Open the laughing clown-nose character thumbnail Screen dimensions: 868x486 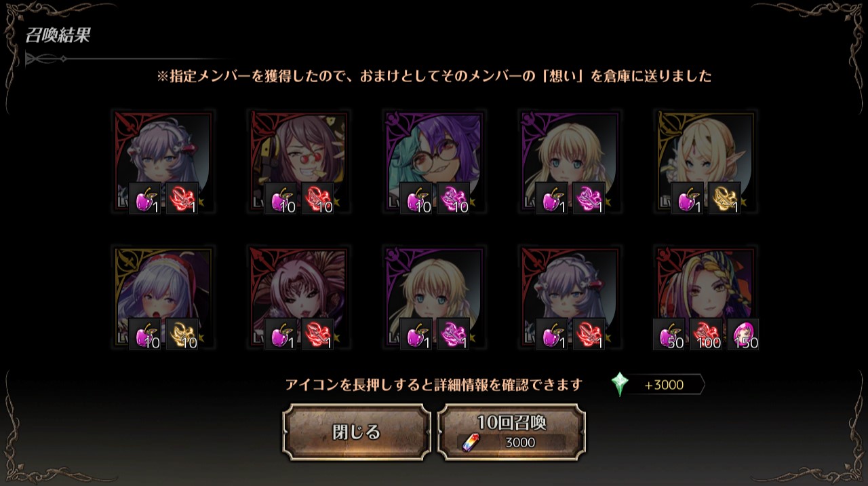coord(298,163)
